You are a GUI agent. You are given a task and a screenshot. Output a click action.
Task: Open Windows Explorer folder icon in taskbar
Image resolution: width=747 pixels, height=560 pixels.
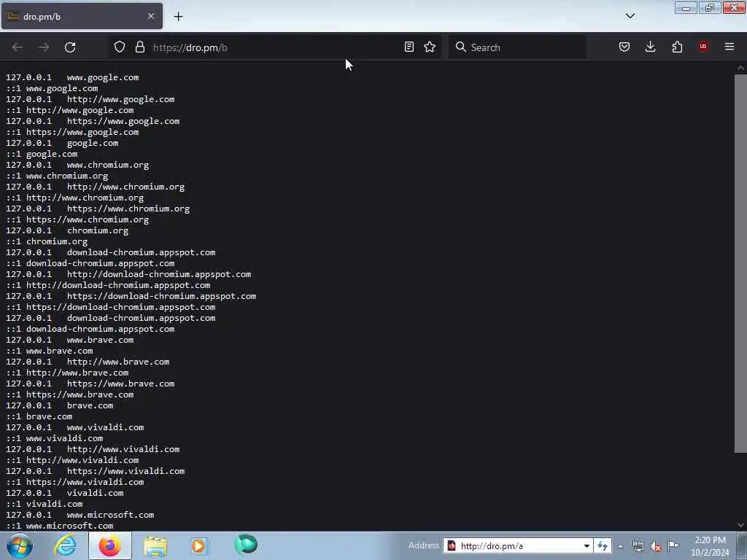155,545
